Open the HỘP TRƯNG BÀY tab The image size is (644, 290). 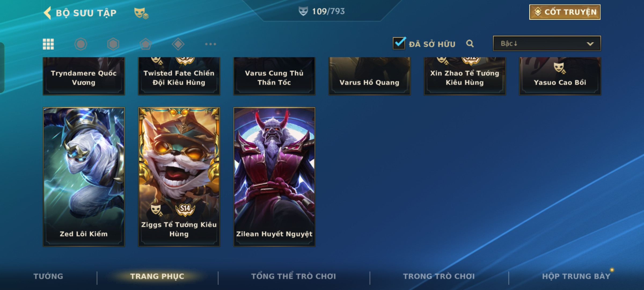coord(576,276)
